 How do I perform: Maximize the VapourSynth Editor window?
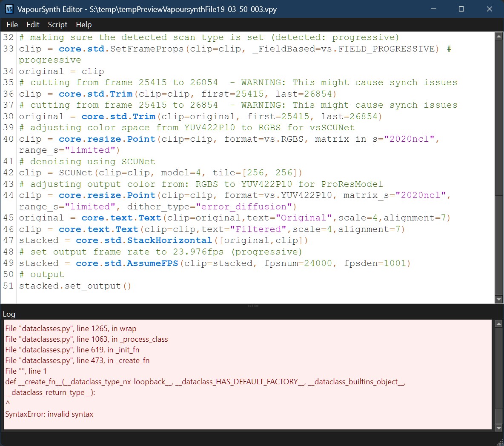click(x=461, y=9)
